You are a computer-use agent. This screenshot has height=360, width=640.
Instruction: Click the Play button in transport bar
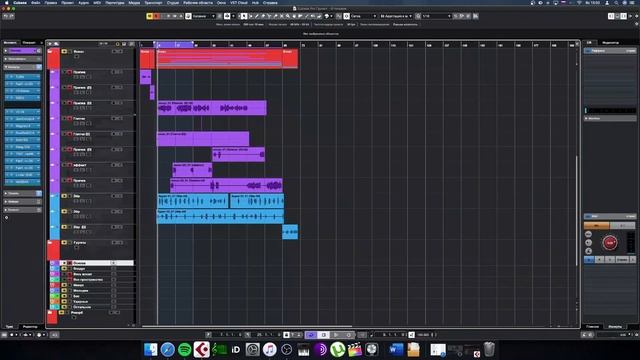point(336,335)
